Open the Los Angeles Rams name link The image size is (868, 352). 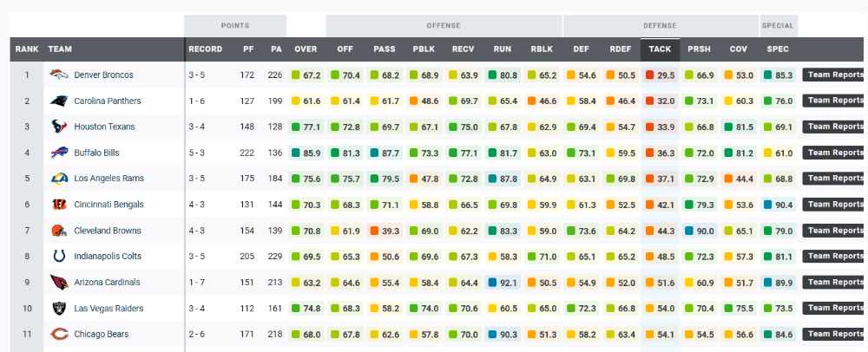coord(109,179)
